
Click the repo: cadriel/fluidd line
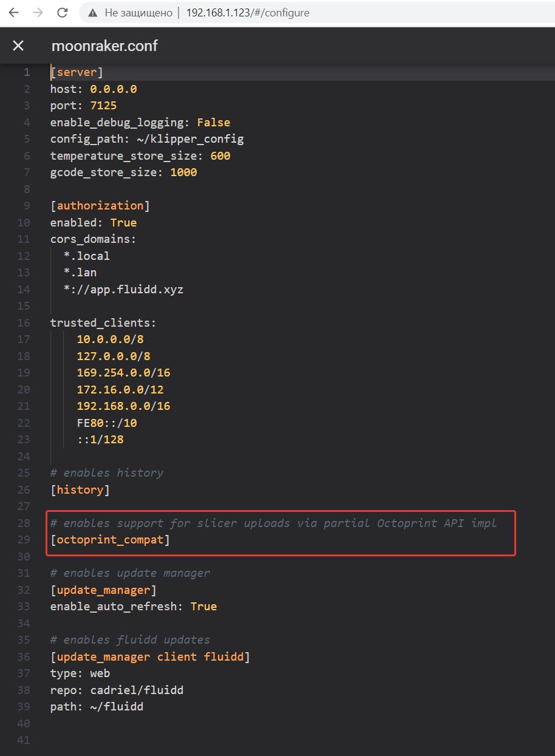[x=117, y=690]
